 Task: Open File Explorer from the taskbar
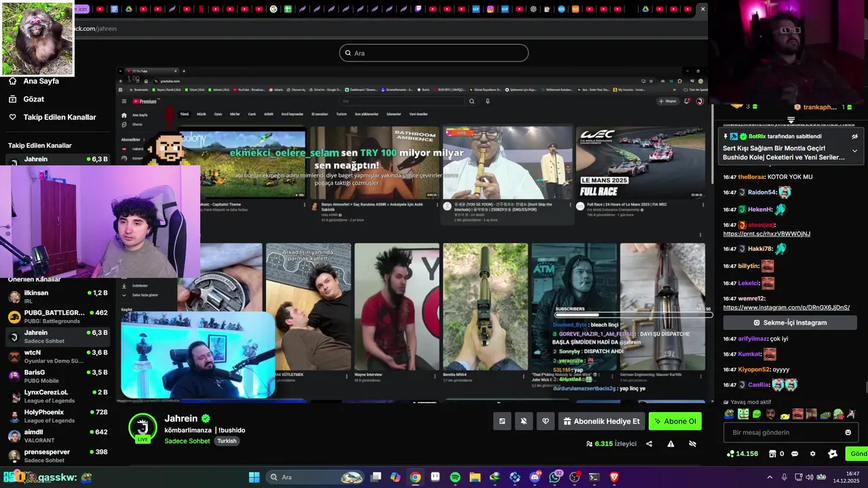(475, 477)
